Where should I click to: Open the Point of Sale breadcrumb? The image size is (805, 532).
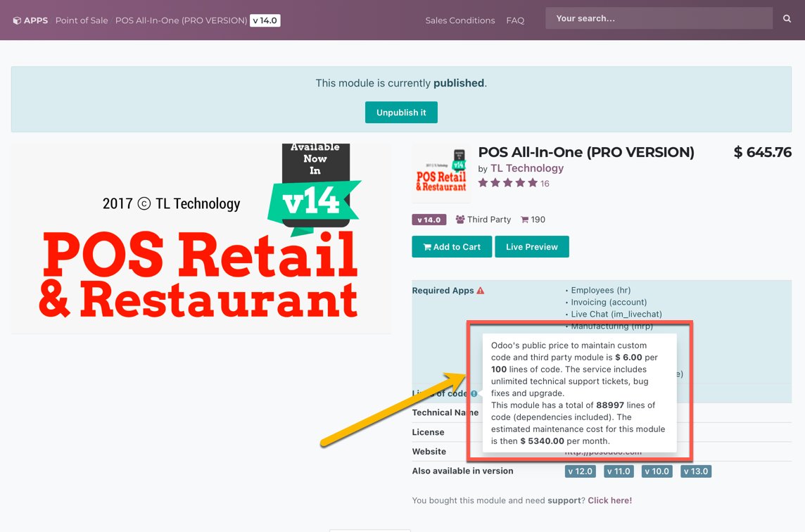82,20
